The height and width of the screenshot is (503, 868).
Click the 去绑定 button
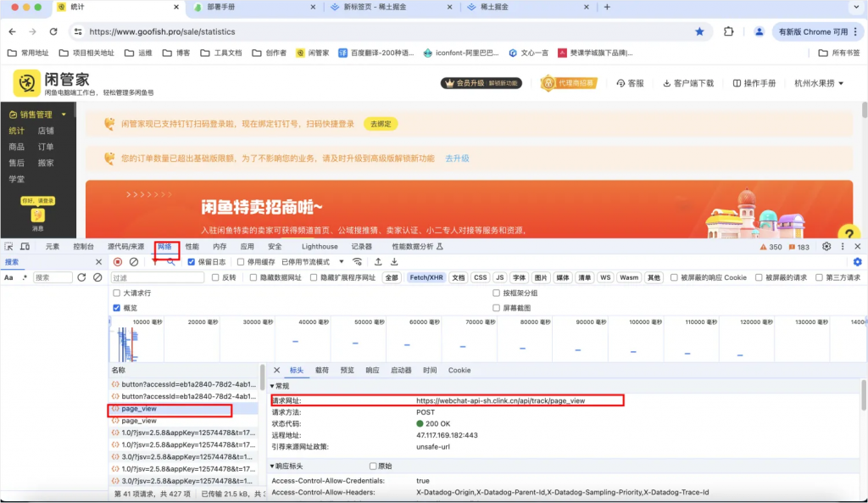pyautogui.click(x=380, y=123)
